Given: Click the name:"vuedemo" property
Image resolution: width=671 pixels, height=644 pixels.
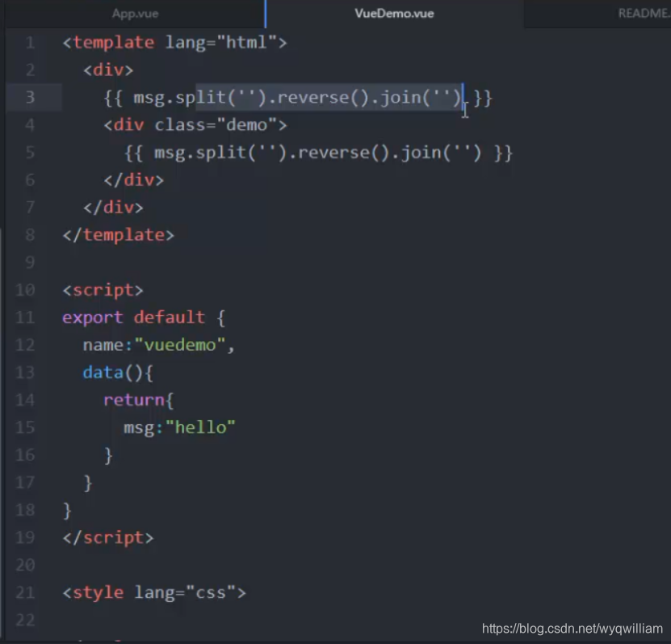Looking at the screenshot, I should click(x=159, y=345).
